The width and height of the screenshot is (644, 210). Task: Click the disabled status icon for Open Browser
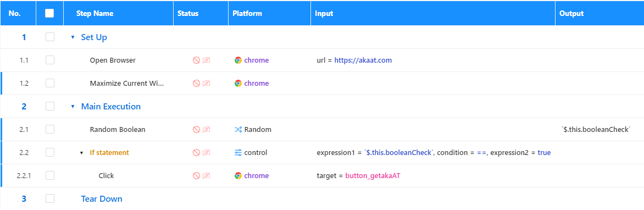[x=196, y=60]
